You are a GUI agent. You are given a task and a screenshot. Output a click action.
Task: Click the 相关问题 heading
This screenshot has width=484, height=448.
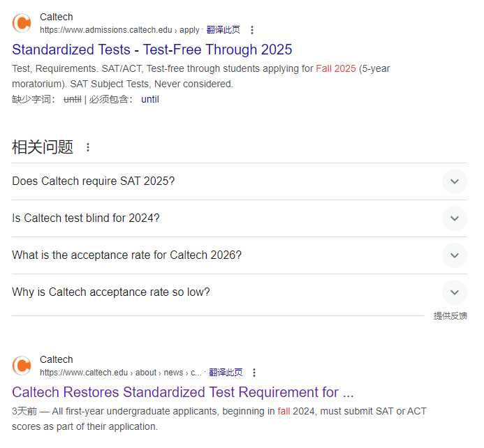[x=43, y=147]
